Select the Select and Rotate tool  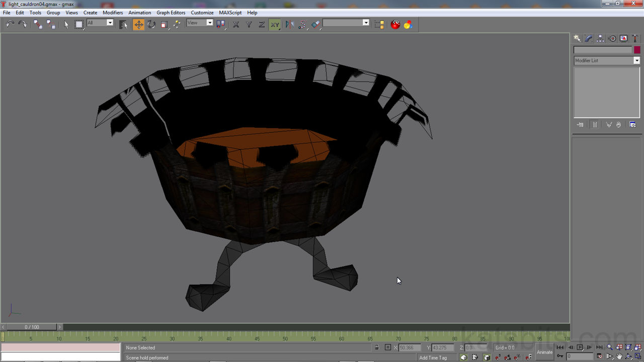151,24
